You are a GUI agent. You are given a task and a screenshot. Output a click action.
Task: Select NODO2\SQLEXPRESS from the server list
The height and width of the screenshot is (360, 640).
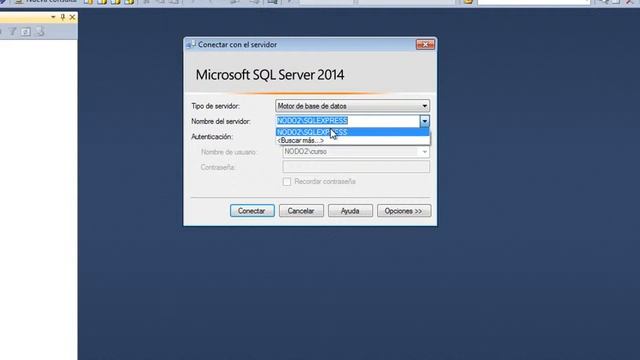[352, 132]
